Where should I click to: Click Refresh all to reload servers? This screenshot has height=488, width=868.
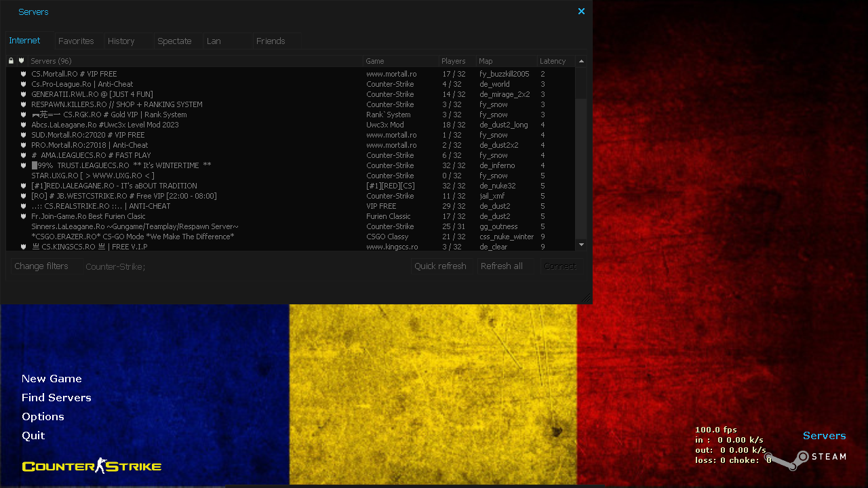tap(502, 266)
